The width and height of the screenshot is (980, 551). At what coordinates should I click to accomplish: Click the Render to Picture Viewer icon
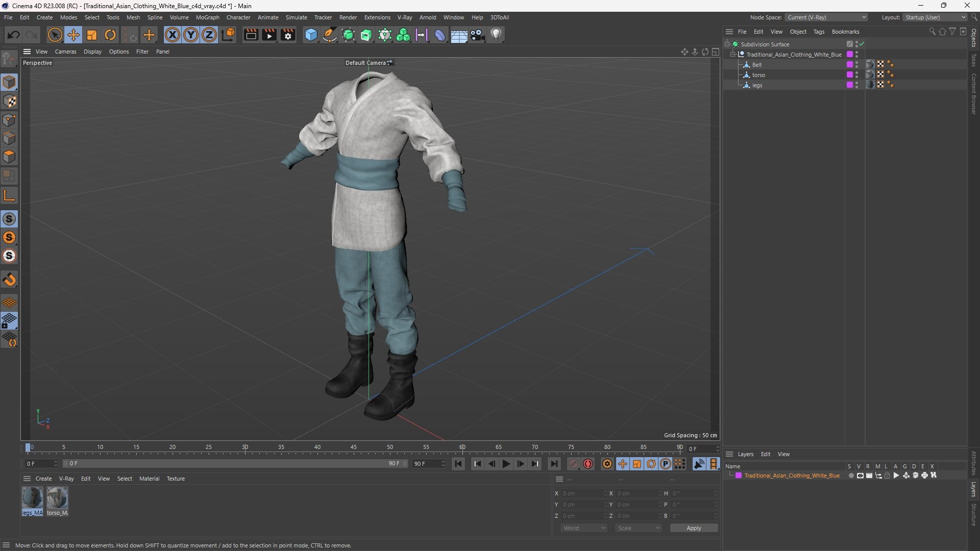269,35
